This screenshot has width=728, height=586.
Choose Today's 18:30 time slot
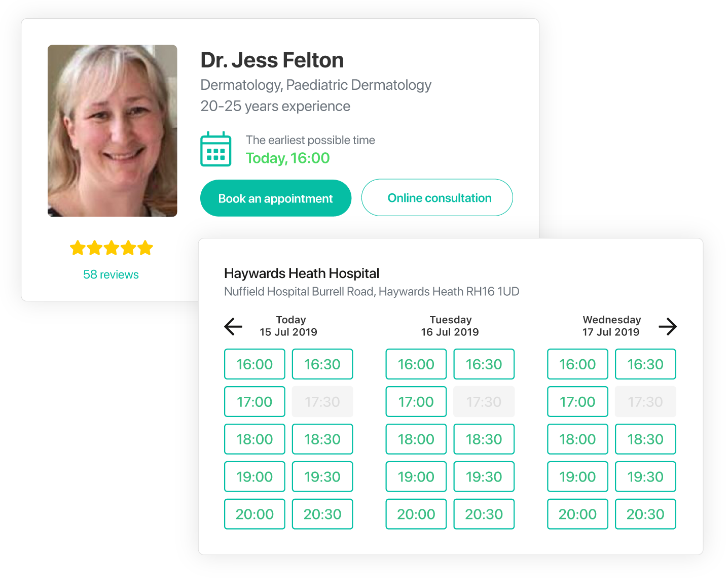point(322,439)
